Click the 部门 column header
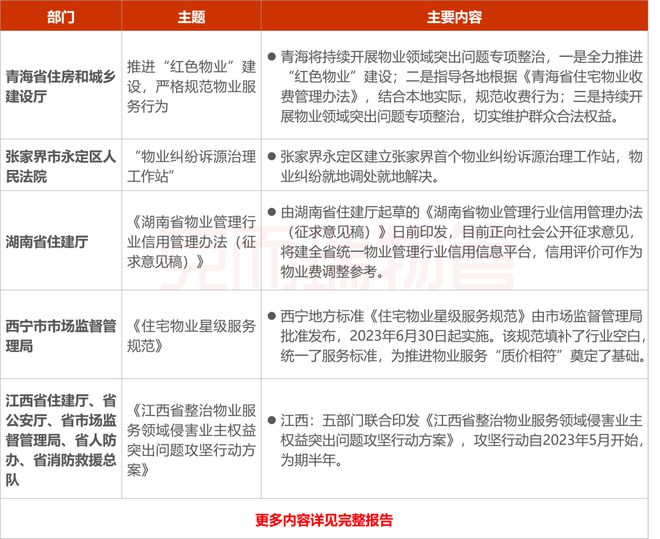The height and width of the screenshot is (539, 660). click(x=61, y=17)
